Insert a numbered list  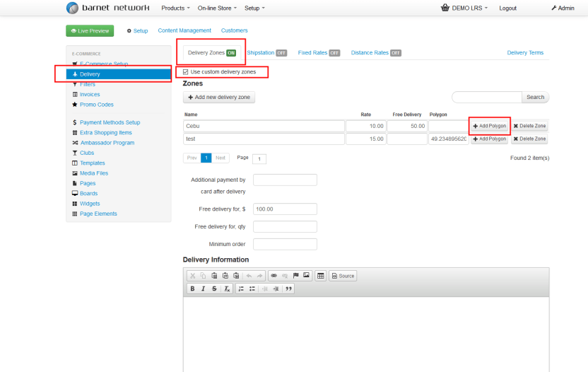(241, 289)
